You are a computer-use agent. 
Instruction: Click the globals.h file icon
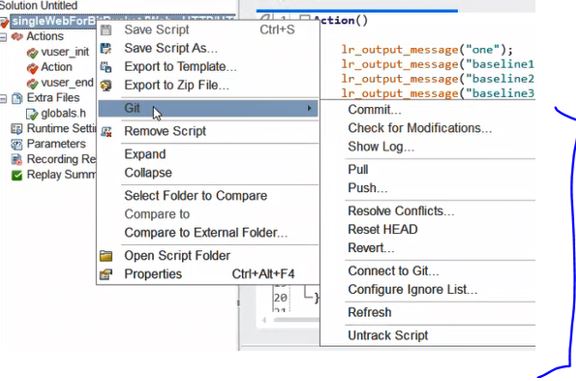[32, 114]
